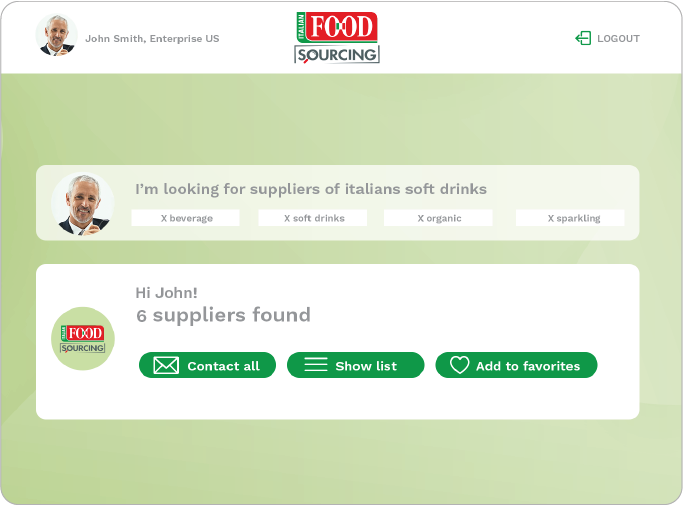Click the 6 suppliers found heading
The width and height of the screenshot is (683, 506).
point(223,315)
